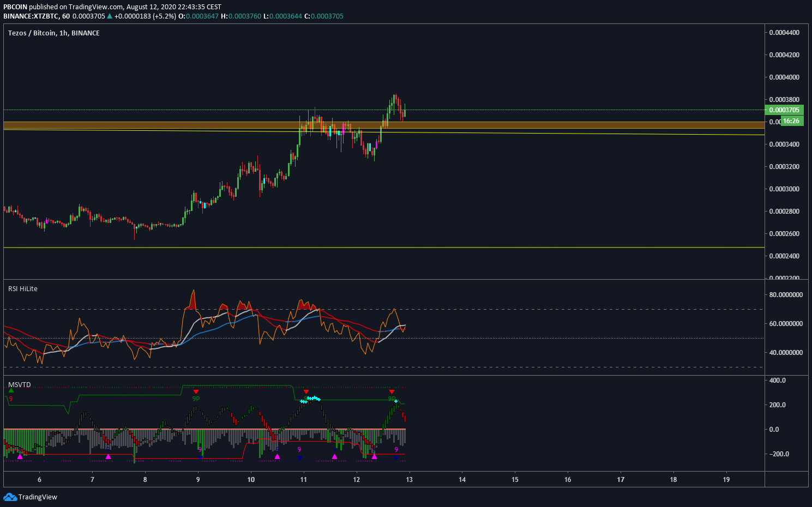Click the header close value C:0.0003705
Screen dimensions: 812x507
(324, 16)
